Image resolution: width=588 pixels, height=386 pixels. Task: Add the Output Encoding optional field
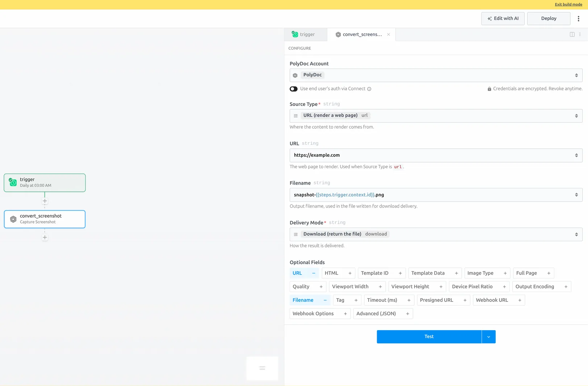(x=566, y=287)
